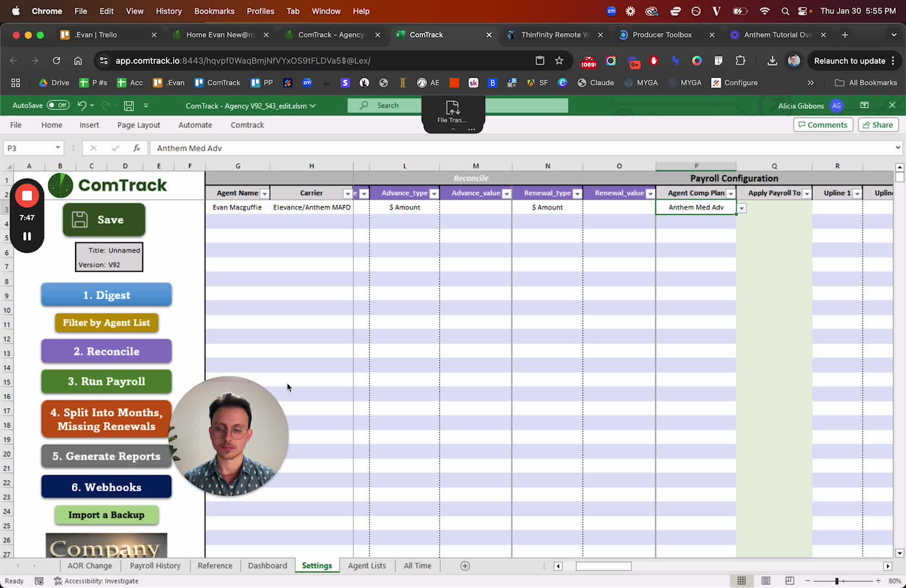Click the save disk icon in Excel toolbar
This screenshot has height=588, width=906.
pyautogui.click(x=129, y=106)
